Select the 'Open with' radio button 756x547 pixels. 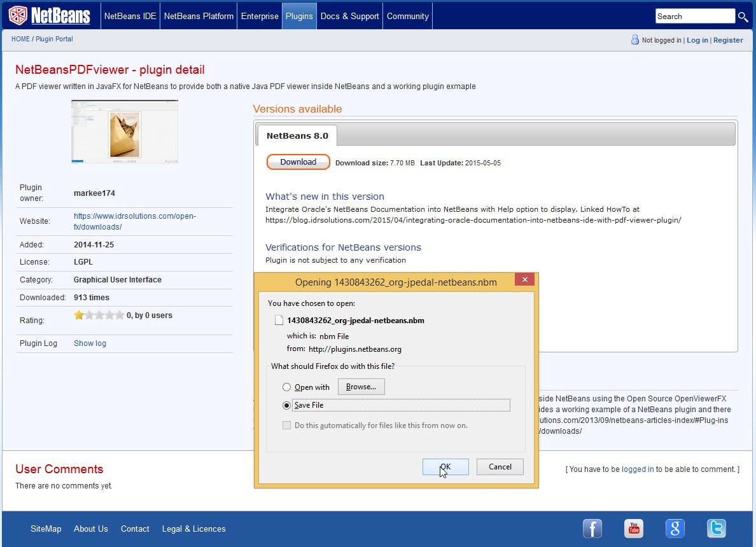coord(287,387)
